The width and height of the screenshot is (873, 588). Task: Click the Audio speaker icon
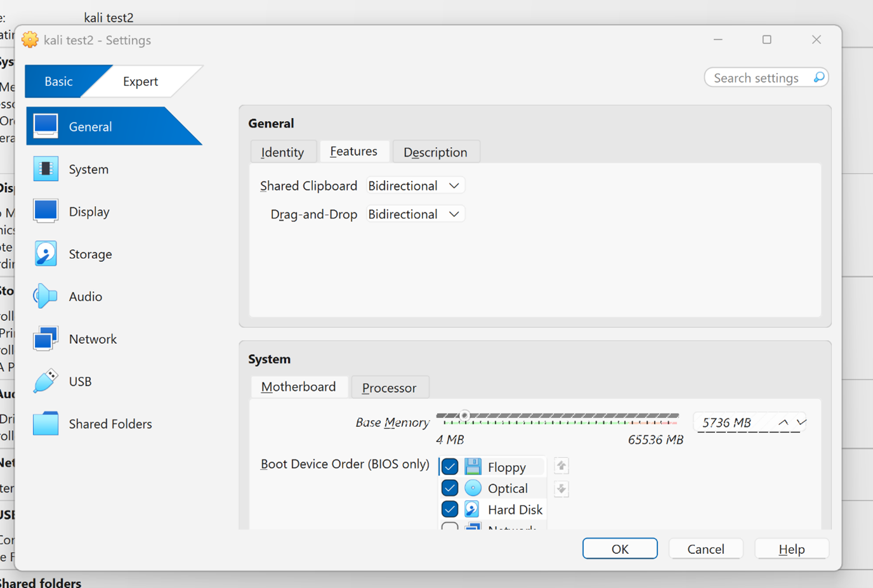coord(46,296)
